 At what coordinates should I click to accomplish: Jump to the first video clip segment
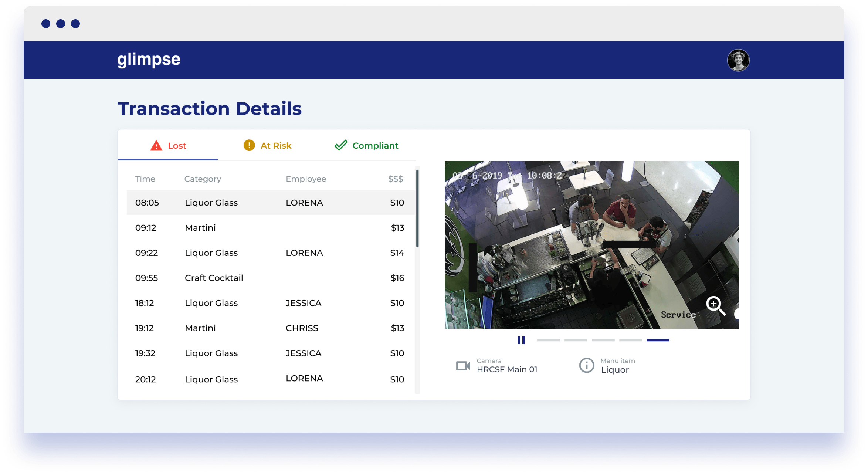548,340
